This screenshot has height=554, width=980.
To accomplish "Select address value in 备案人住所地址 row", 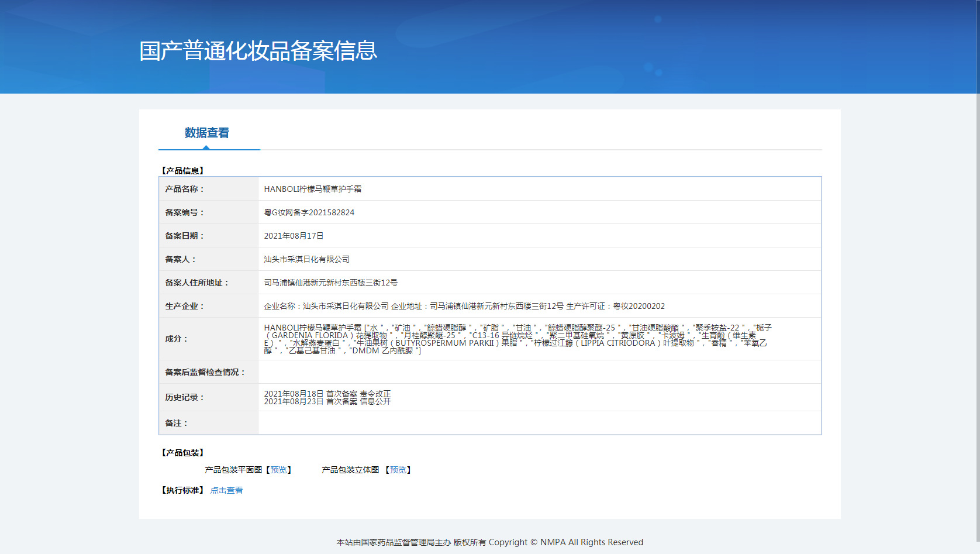I will (x=331, y=283).
